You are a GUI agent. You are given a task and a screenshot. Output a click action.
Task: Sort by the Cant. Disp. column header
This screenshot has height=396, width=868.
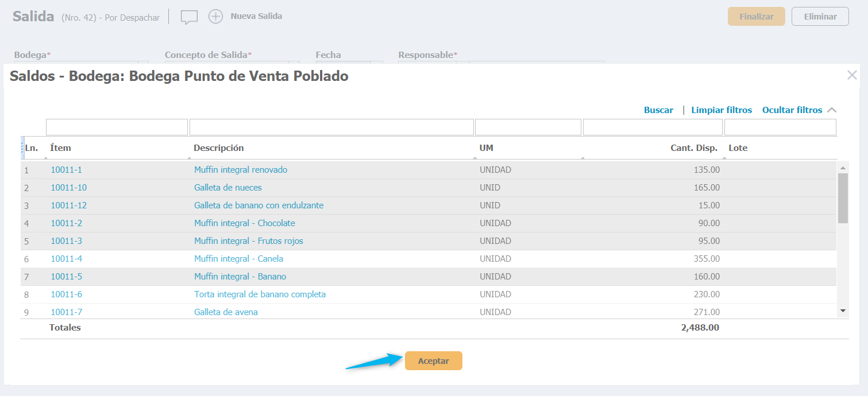(693, 148)
